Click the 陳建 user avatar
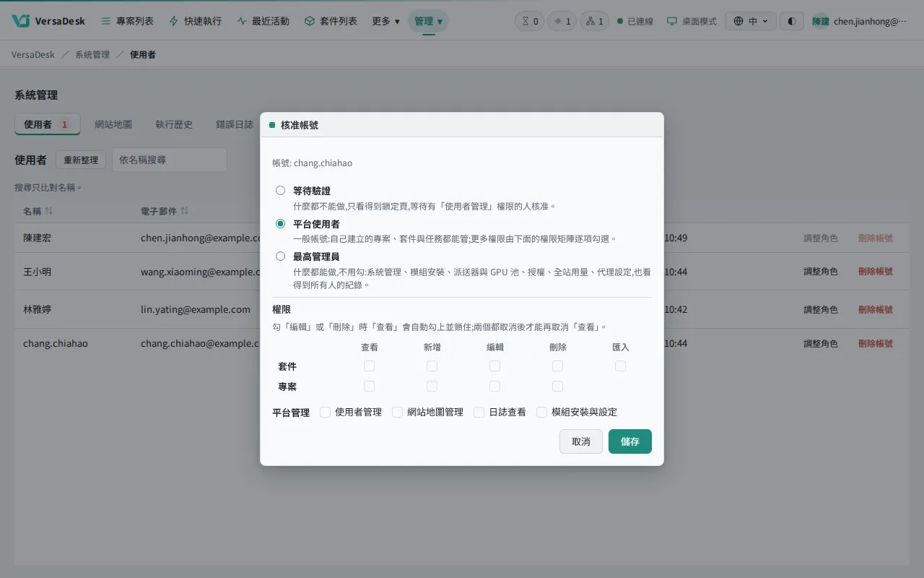This screenshot has width=924, height=578. (820, 21)
